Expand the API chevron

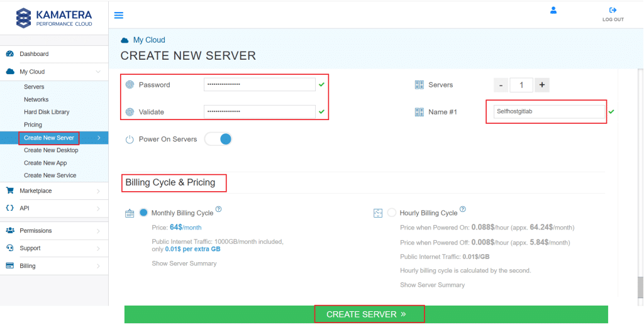[x=98, y=208]
